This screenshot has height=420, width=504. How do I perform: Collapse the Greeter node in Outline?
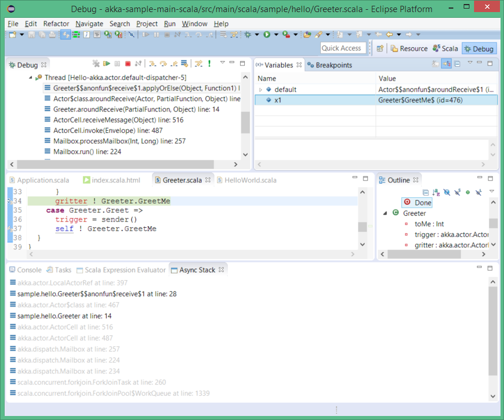coord(385,213)
